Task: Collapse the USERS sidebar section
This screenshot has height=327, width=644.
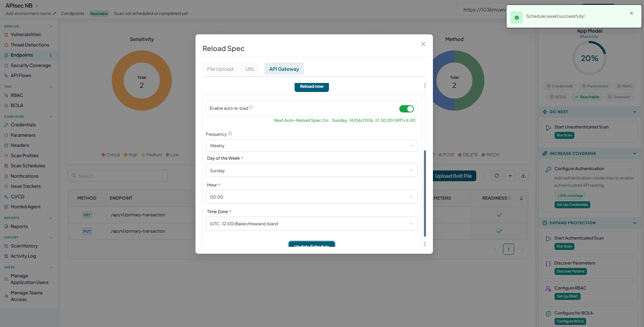Action: click(x=51, y=267)
